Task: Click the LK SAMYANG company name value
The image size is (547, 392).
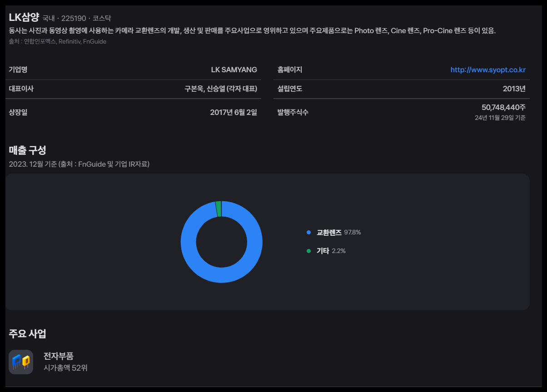Action: tap(234, 69)
